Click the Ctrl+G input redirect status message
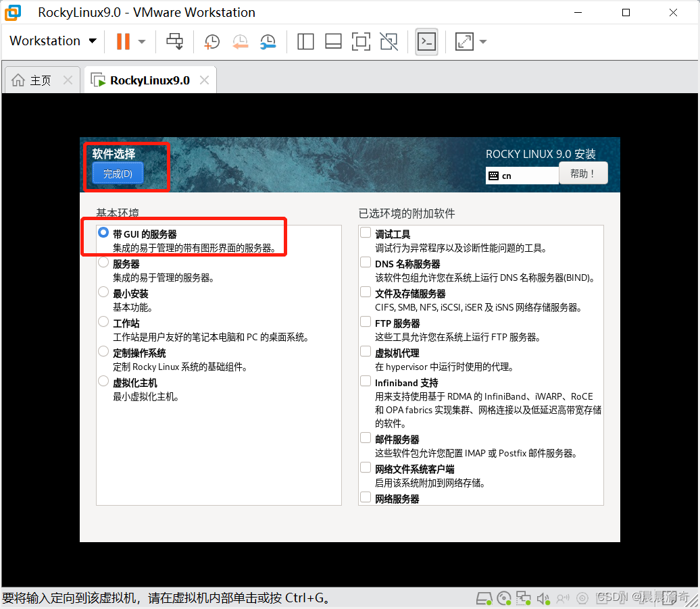 tap(166, 598)
